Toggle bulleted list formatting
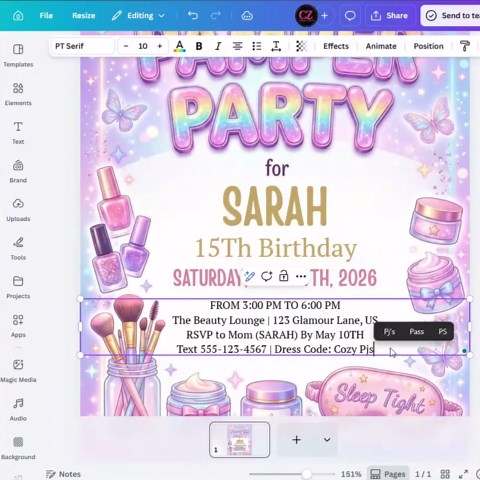This screenshot has width=480, height=480. (x=257, y=46)
